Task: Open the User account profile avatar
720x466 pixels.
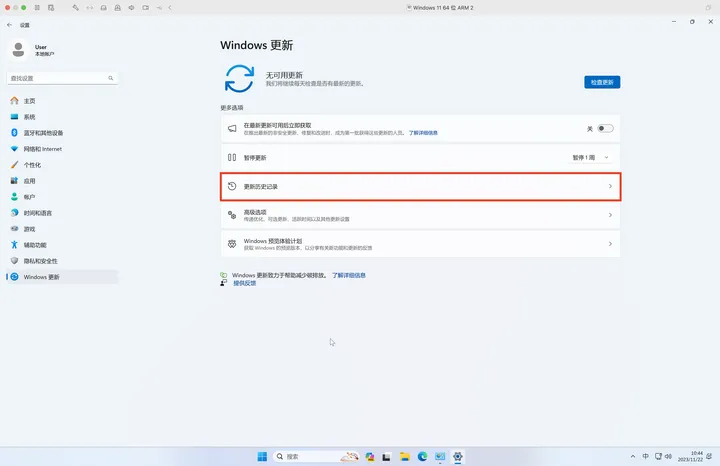Action: point(18,50)
